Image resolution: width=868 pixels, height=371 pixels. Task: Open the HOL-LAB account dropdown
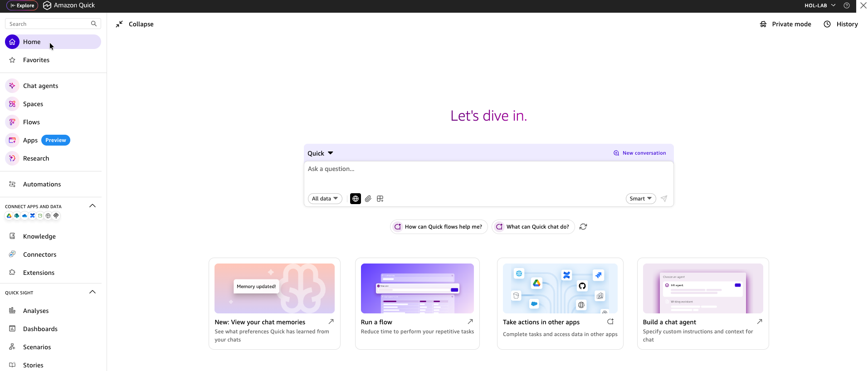point(820,5)
